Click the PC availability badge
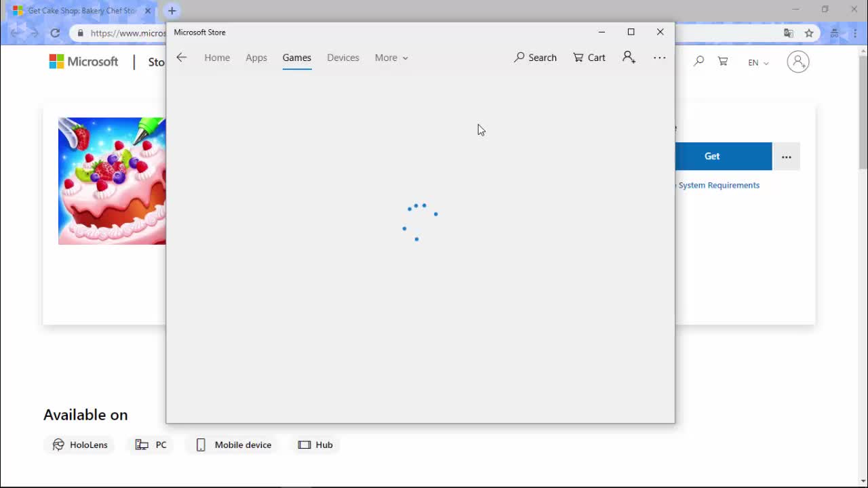 151,445
